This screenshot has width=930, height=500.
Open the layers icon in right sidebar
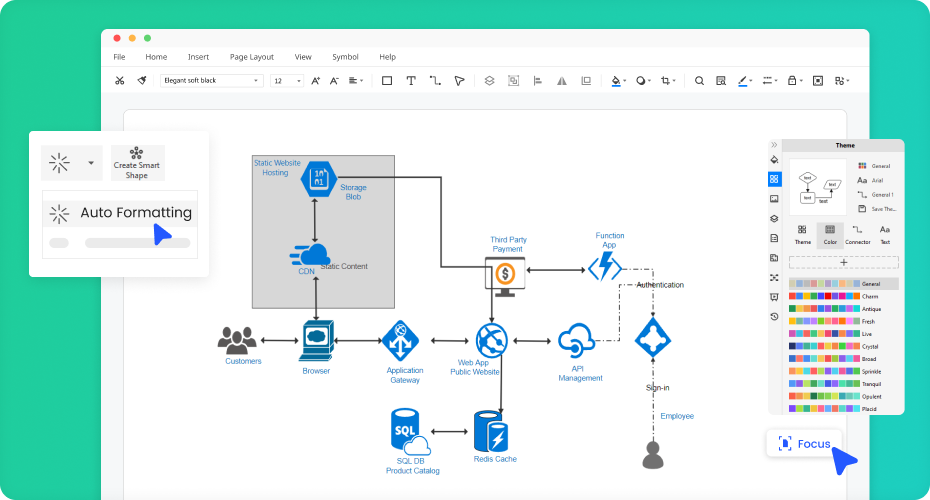coord(774,219)
